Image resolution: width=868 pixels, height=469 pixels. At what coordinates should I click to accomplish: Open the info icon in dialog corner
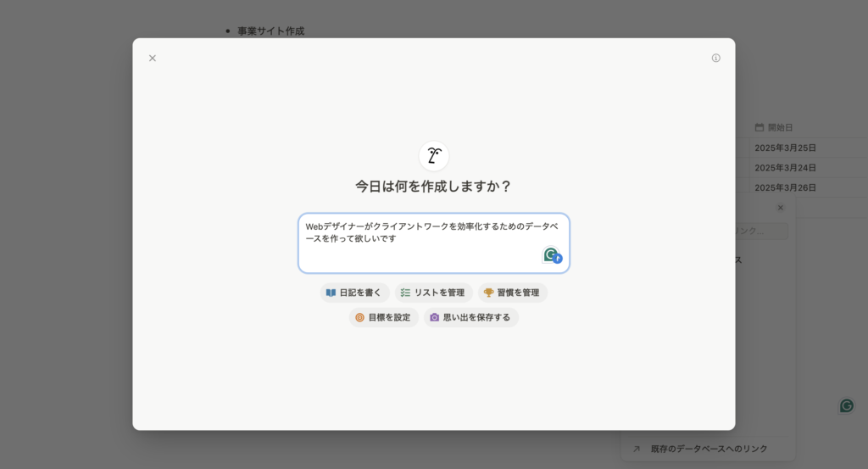coord(715,59)
